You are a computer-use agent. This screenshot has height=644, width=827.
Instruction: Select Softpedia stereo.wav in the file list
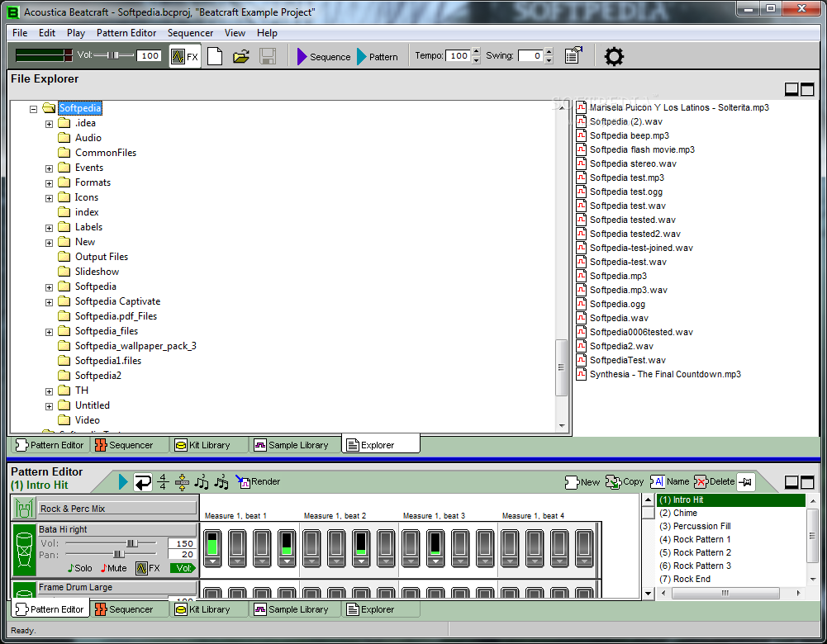tap(632, 163)
